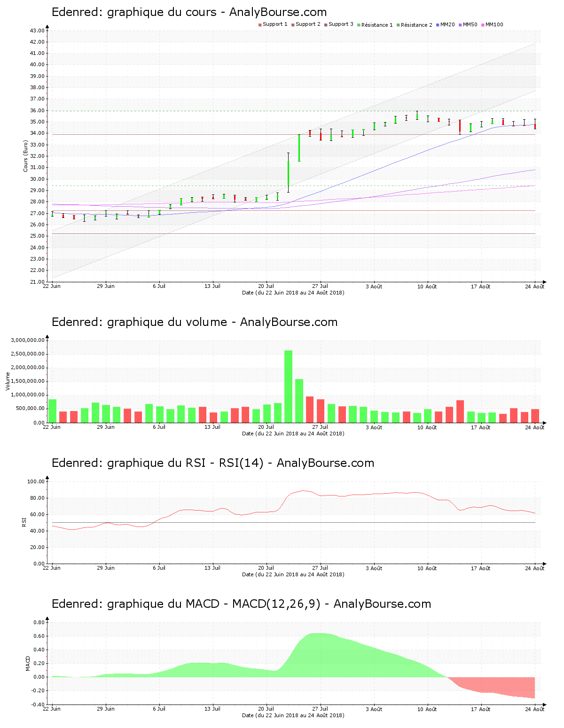The width and height of the screenshot is (564, 728).
Task: Click the MM50 legend color swatch
Action: coord(460,25)
